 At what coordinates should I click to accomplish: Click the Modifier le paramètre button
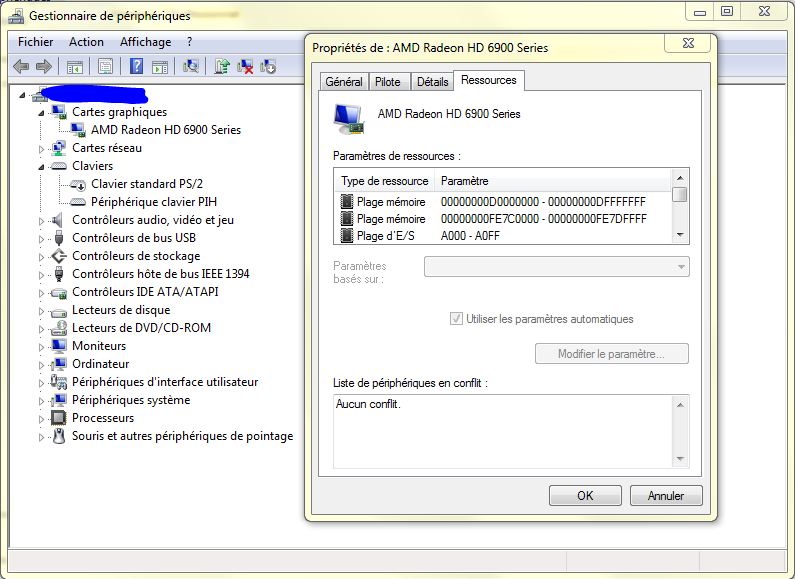tap(611, 353)
